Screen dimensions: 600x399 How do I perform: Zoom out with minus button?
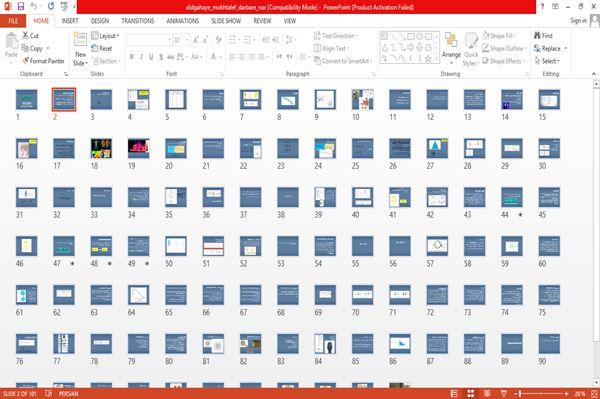click(x=516, y=394)
